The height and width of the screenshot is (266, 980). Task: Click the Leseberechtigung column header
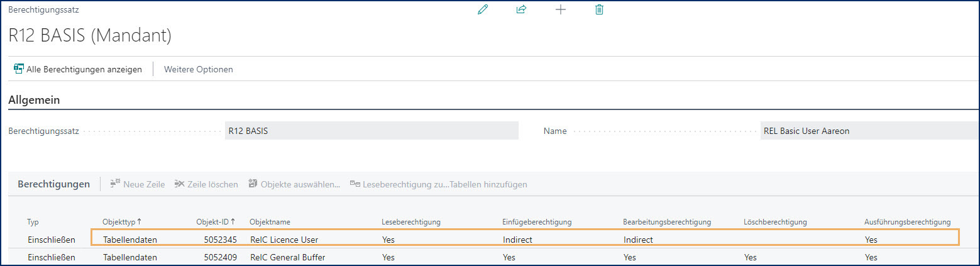(x=411, y=222)
